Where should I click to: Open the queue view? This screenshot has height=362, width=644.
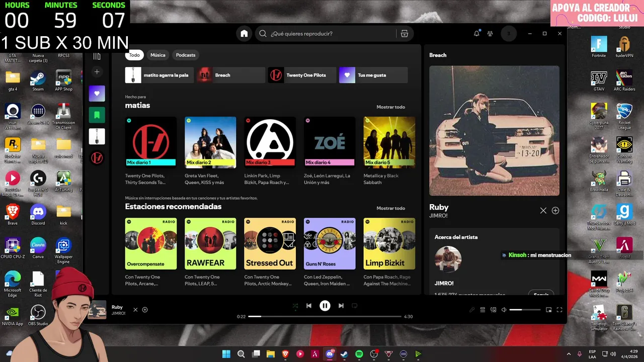pyautogui.click(x=482, y=310)
